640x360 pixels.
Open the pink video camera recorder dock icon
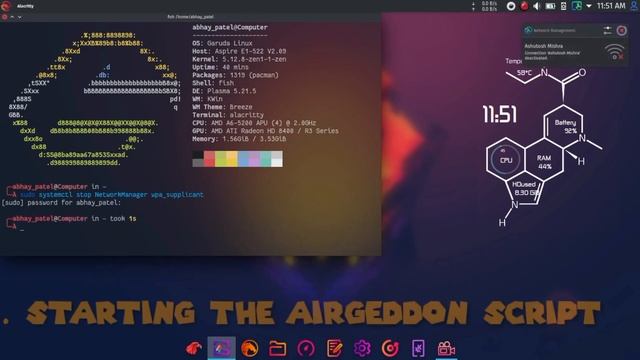click(446, 349)
